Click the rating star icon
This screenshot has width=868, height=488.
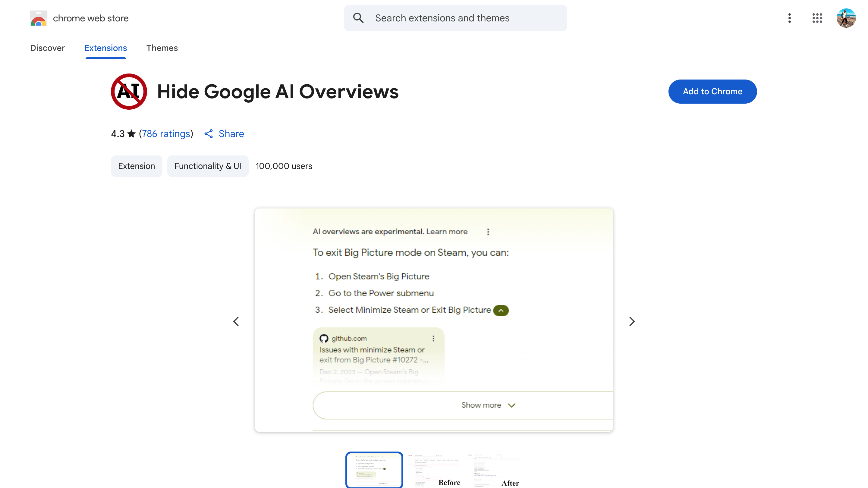click(131, 134)
